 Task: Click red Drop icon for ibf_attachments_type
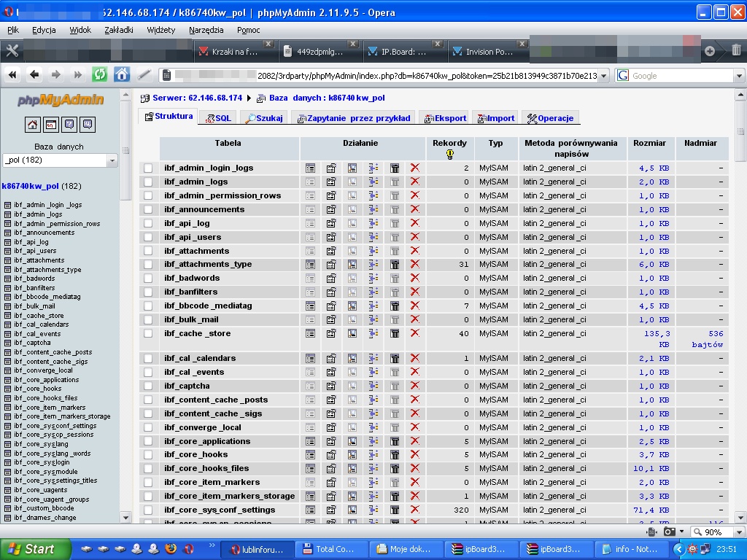click(415, 265)
